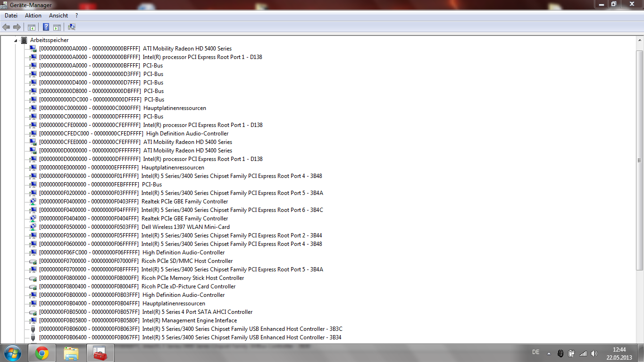Go back using the toolbar arrow
This screenshot has height=362, width=644.
click(x=6, y=27)
